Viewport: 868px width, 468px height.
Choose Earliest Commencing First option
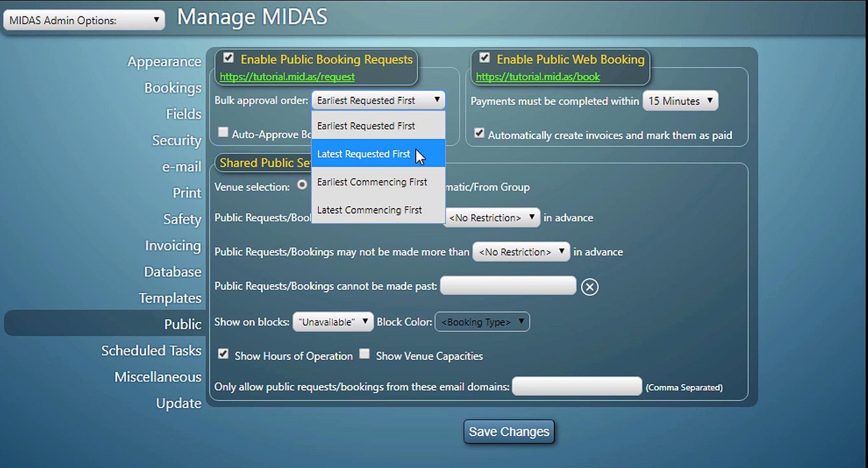378,182
